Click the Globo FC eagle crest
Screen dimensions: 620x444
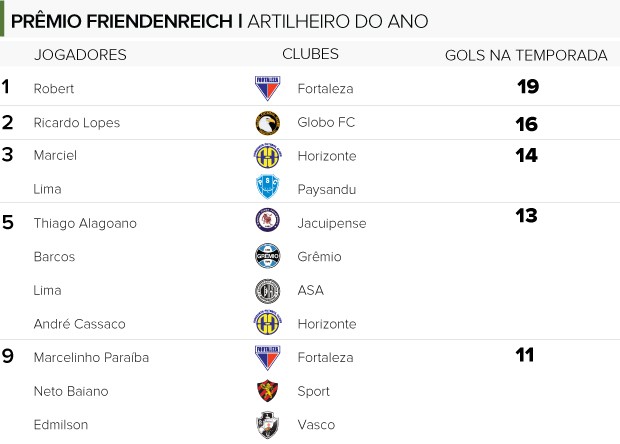tap(267, 122)
